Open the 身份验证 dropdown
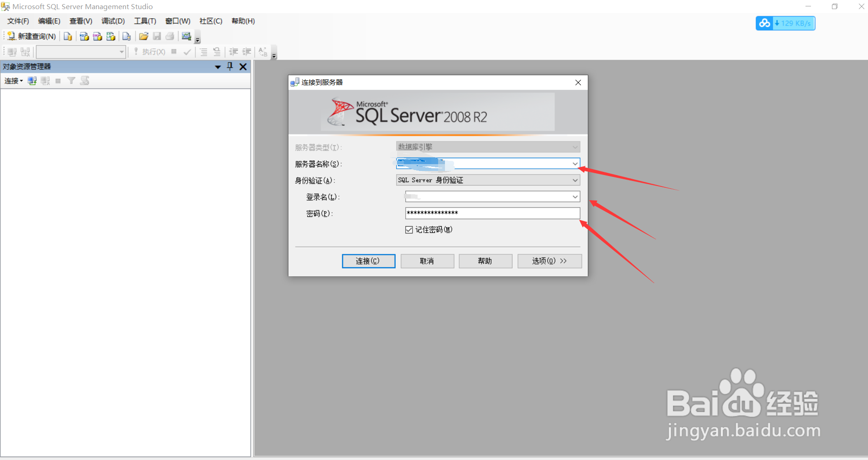This screenshot has height=460, width=868. [x=488, y=180]
